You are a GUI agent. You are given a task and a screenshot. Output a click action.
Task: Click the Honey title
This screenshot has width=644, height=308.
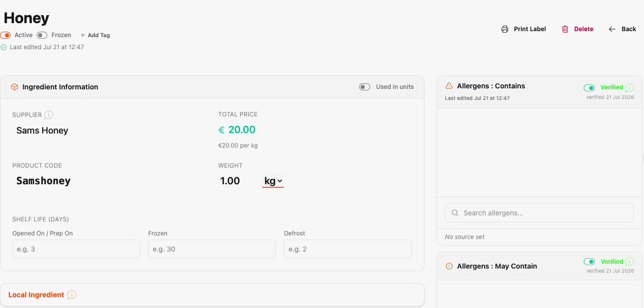[27, 18]
